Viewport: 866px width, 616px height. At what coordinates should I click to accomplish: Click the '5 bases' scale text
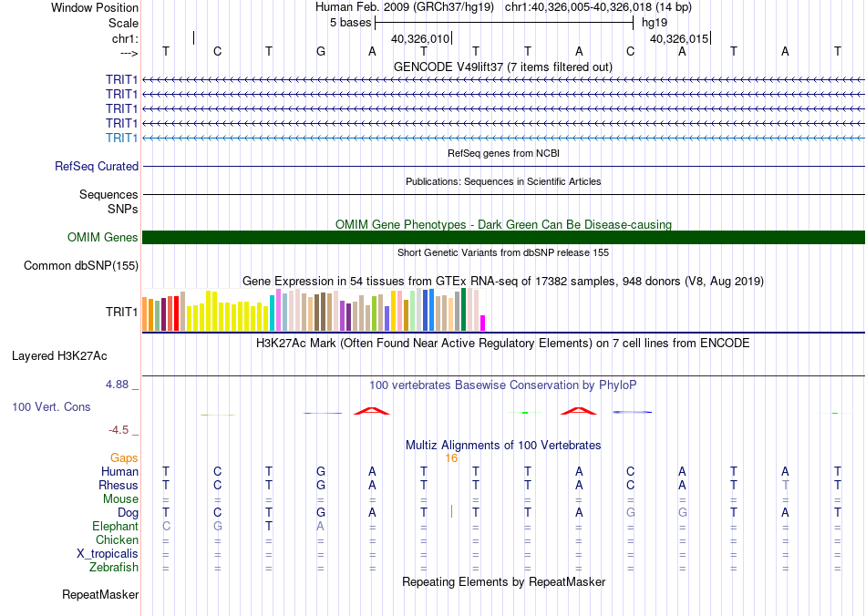point(351,23)
